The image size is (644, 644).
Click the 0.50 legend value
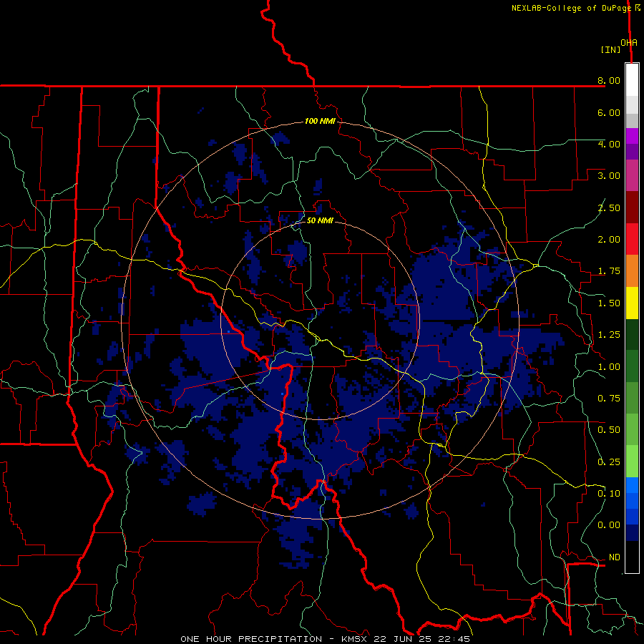[x=609, y=430]
